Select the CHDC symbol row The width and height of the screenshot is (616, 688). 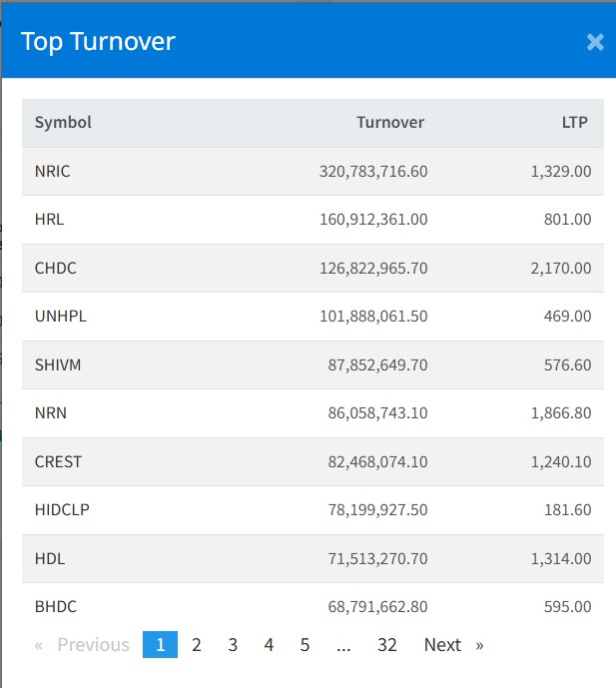(56, 269)
